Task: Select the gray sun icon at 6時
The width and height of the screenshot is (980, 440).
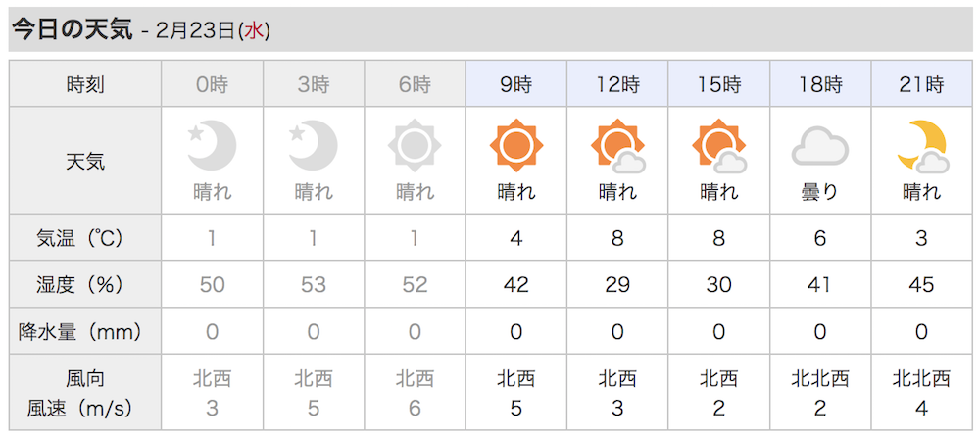Action: pyautogui.click(x=415, y=146)
